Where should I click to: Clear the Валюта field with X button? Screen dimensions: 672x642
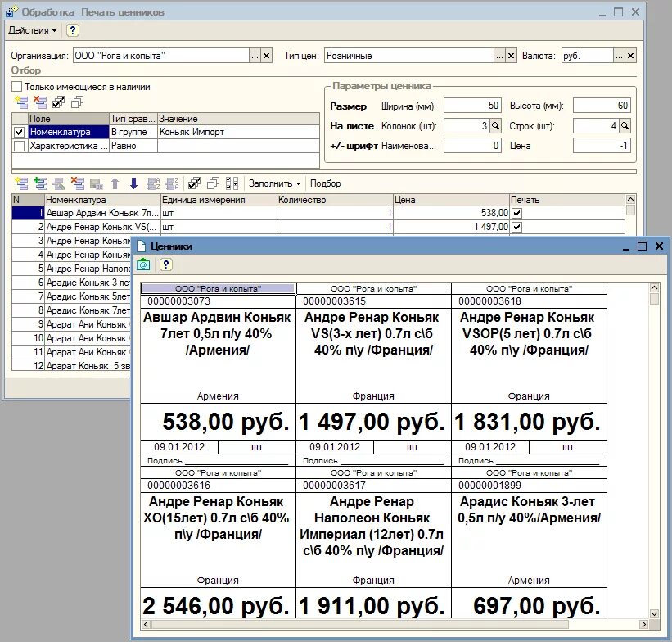pos(630,56)
